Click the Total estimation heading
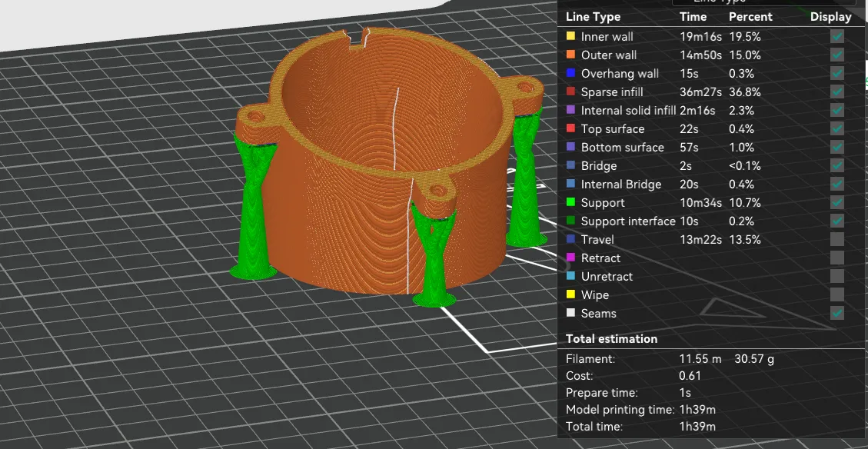Viewport: 868px width, 449px height. 611,338
